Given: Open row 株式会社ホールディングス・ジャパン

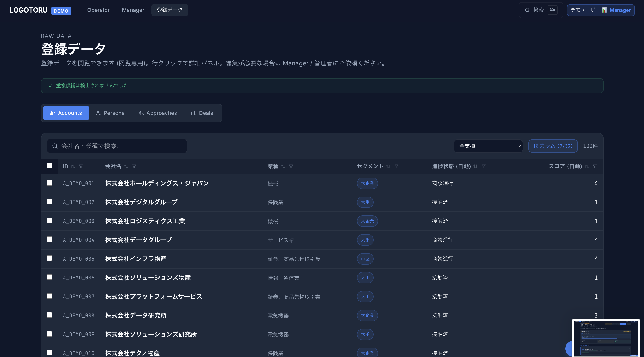Looking at the screenshot, I should click(x=322, y=183).
